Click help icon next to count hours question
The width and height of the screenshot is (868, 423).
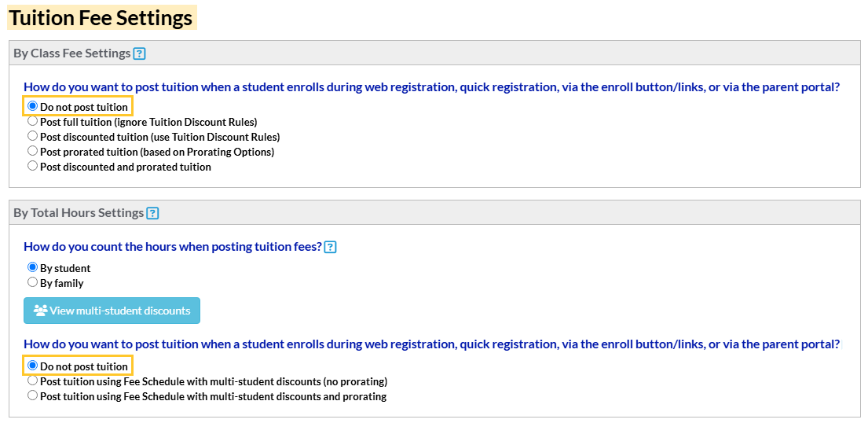331,247
